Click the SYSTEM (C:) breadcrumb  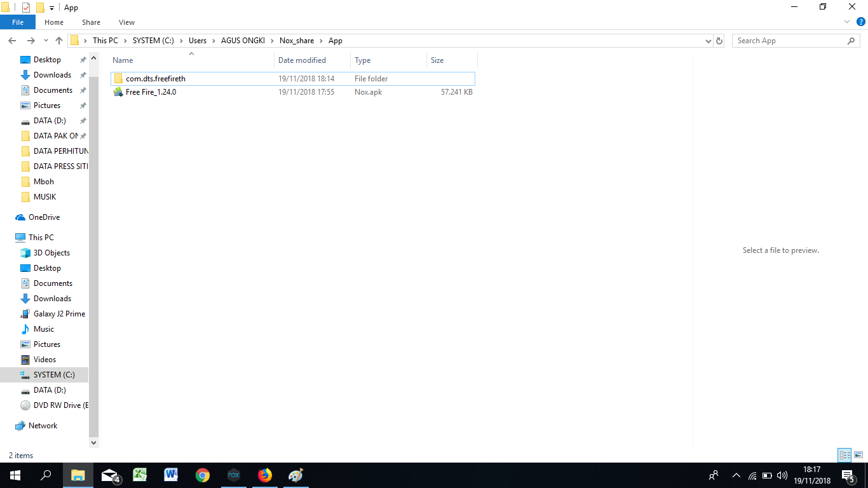[x=153, y=41]
